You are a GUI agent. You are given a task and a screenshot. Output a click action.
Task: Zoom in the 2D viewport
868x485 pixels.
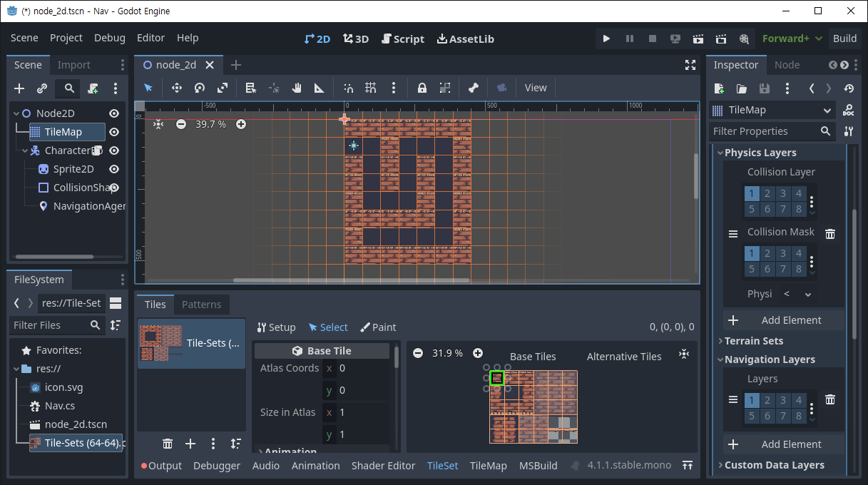coord(241,124)
